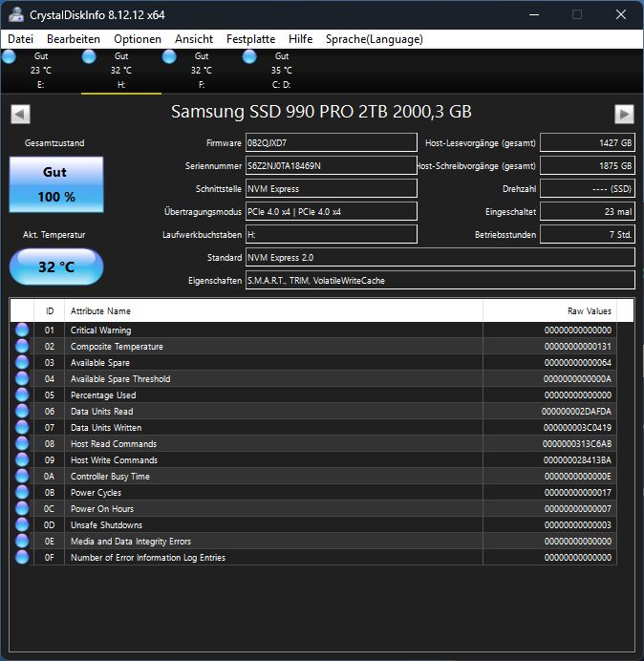Screen dimensions: 644x661
Task: Click status orb of Media and Data Integrity Errors
Action: coord(22,541)
